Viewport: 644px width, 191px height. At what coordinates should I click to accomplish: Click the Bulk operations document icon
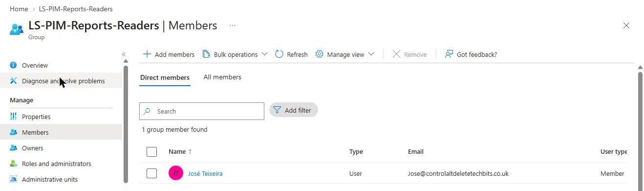click(206, 54)
